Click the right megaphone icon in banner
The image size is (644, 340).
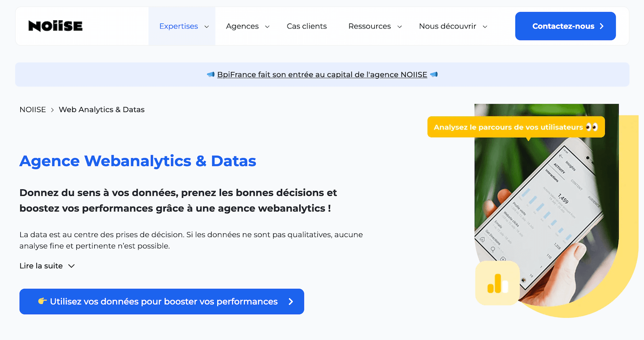433,74
